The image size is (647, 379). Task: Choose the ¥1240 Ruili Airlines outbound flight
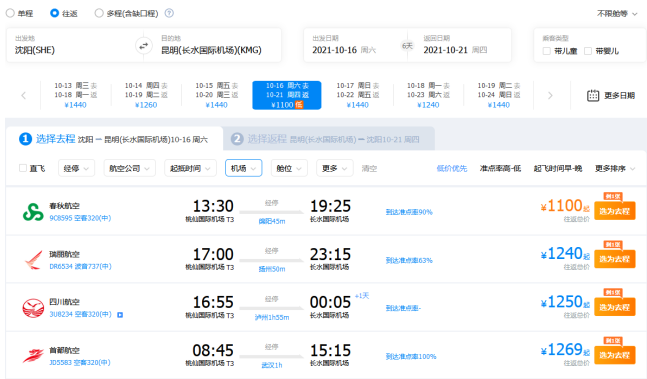(x=614, y=259)
